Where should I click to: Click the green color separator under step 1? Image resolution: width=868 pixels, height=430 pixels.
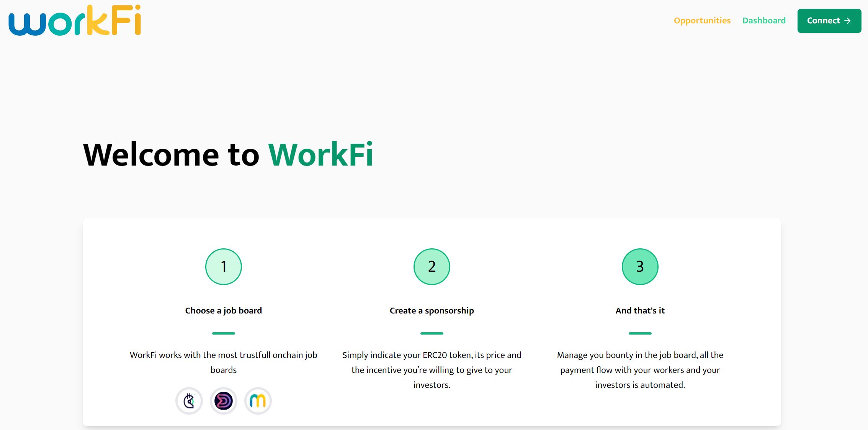[x=224, y=333]
